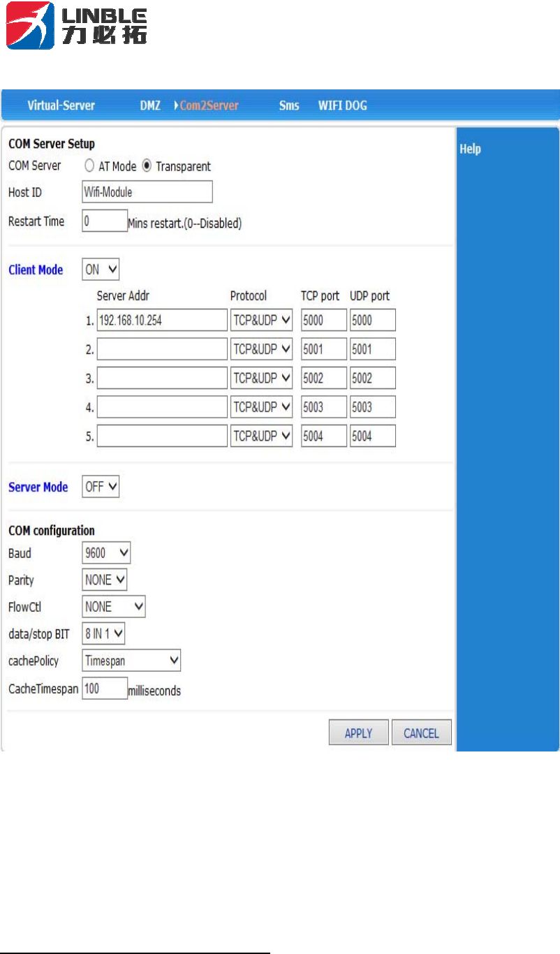
Task: Go to the WIFI DOG tab
Action: (342, 106)
